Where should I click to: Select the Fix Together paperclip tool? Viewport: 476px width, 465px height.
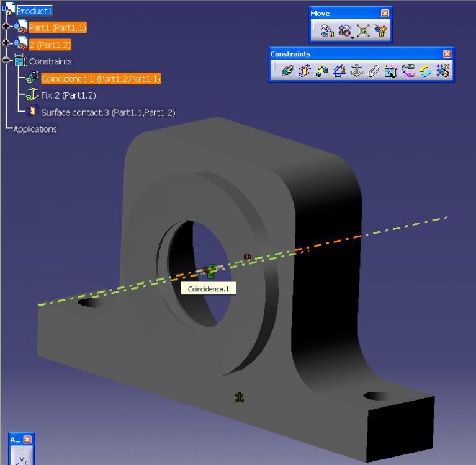point(374,71)
